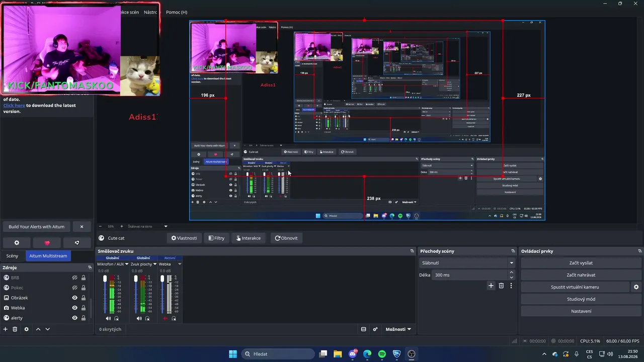Switch to the Scény tab
This screenshot has width=644, height=362.
pos(12,256)
